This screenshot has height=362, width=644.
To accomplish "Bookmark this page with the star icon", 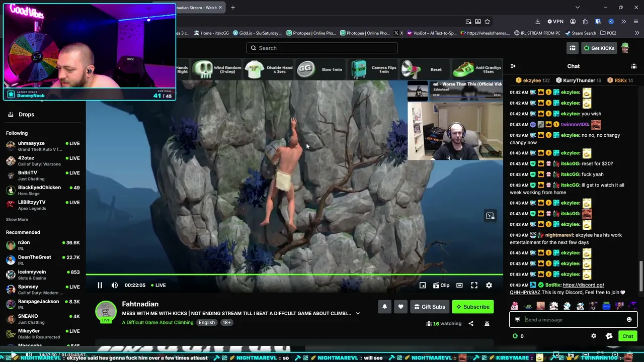I will tap(488, 22).
